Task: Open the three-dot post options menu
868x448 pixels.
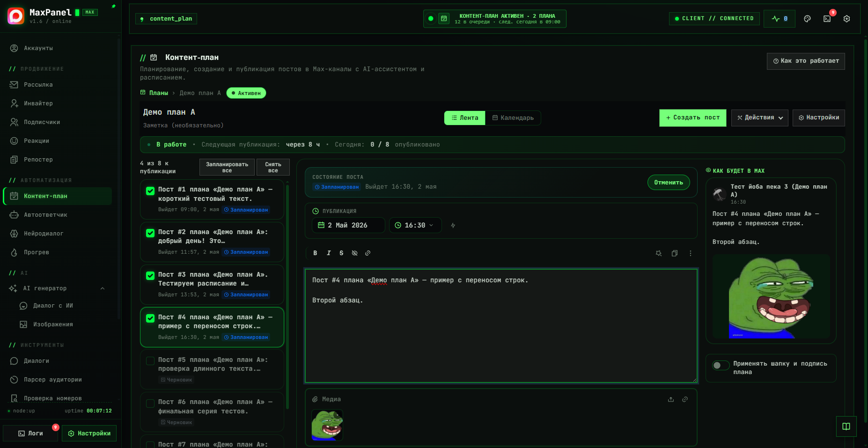Action: [691, 253]
